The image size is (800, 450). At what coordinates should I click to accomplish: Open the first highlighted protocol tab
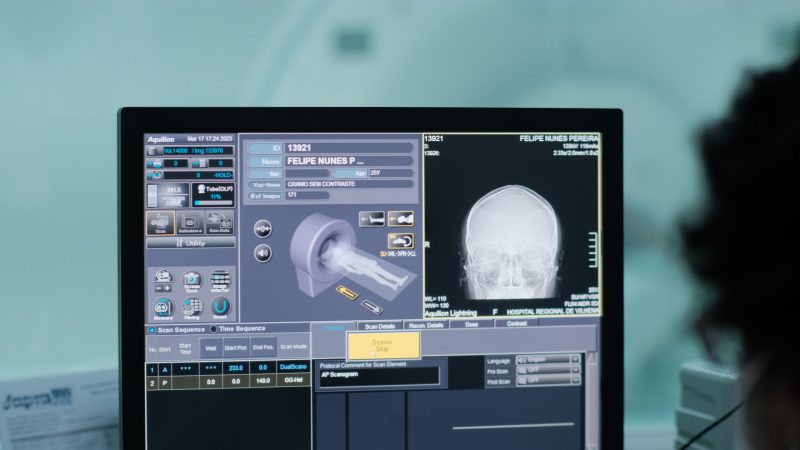tap(334, 328)
